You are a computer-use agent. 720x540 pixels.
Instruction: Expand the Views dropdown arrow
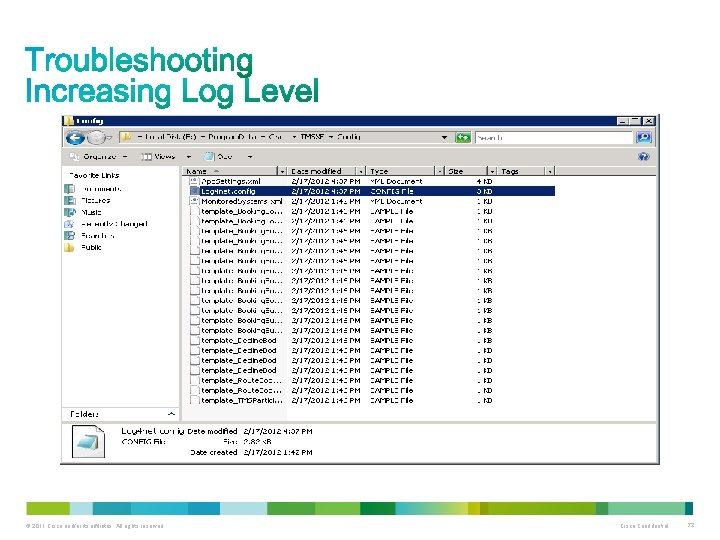[x=188, y=157]
